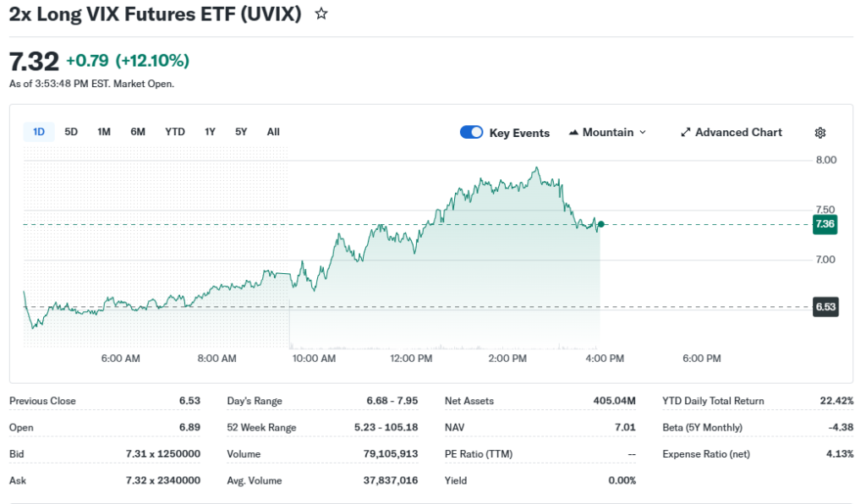The height and width of the screenshot is (504, 866).
Task: Expand the Mountain chart type dropdown chevron
Action: [x=643, y=133]
